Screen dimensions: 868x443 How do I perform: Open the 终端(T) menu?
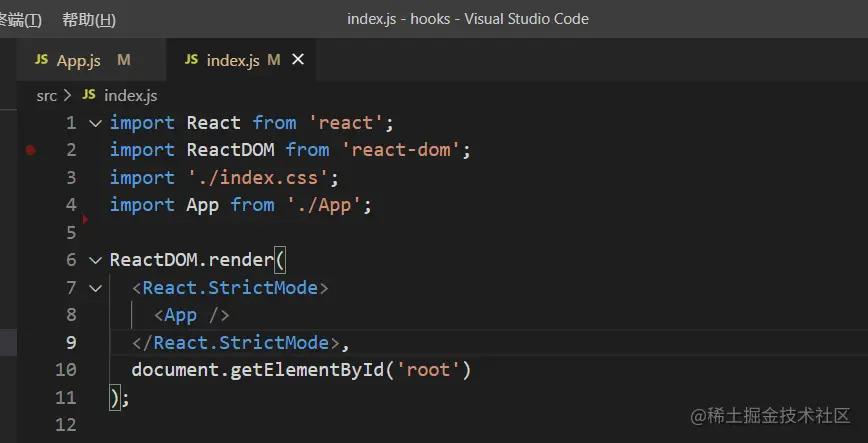pyautogui.click(x=21, y=19)
